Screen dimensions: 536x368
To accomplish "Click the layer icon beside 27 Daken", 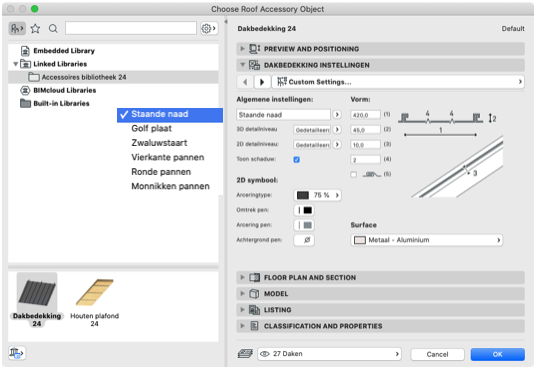I will click(245, 354).
